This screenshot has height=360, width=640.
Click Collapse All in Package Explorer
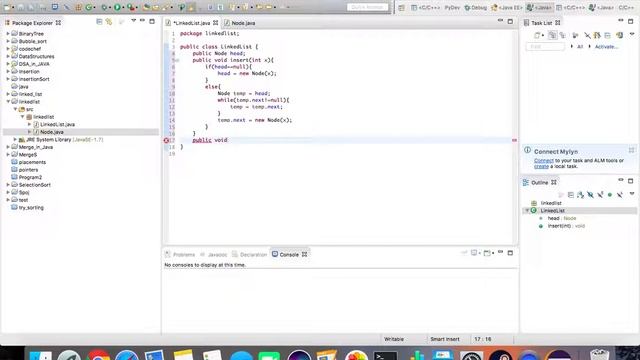click(x=99, y=22)
